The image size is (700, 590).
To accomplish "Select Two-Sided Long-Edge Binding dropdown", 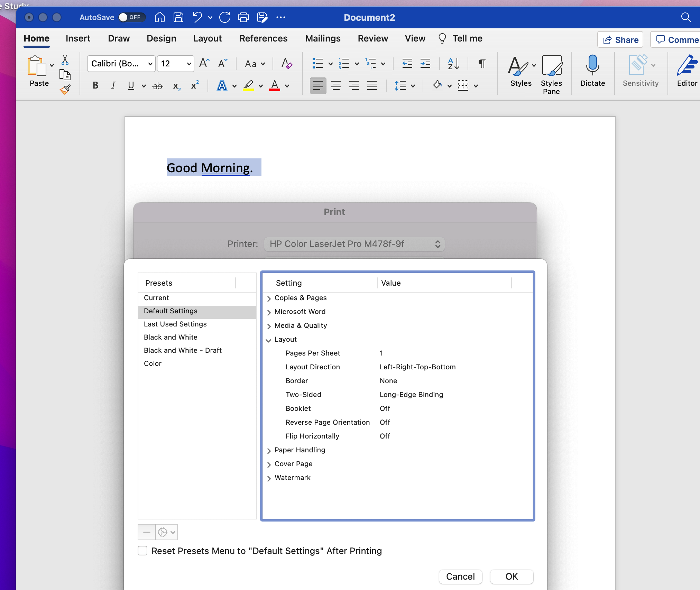I will 411,394.
